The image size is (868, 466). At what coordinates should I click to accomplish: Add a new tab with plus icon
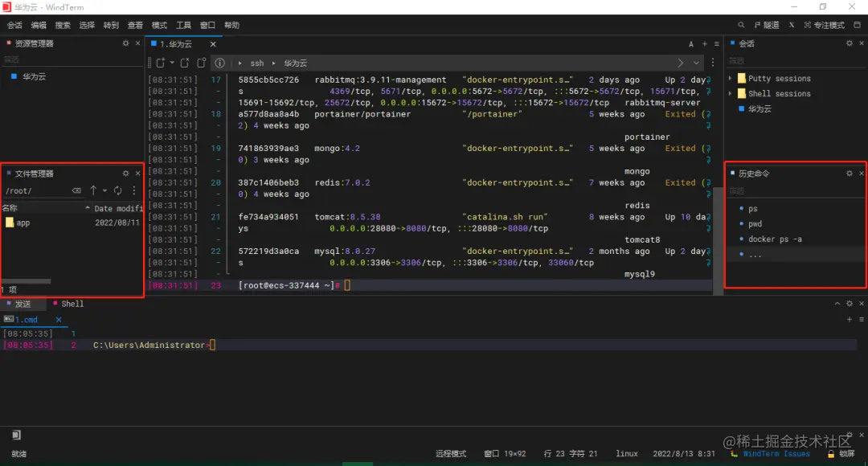705,43
